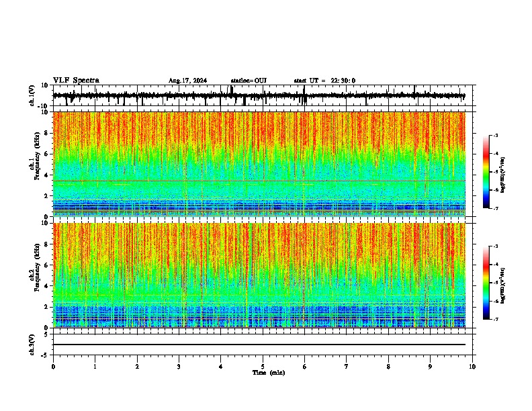The width and height of the screenshot is (532, 411).
Task: Click the time axis tick label "8"
Action: [x=388, y=367]
